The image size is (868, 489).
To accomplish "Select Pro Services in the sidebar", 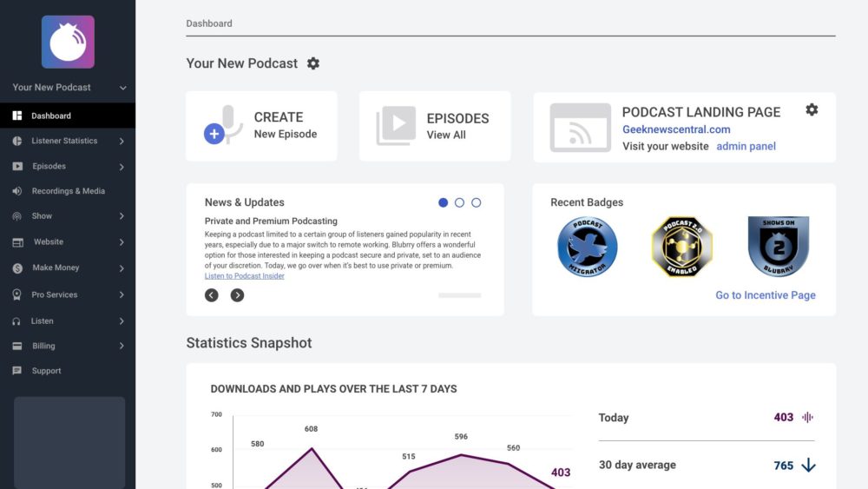I will [54, 294].
